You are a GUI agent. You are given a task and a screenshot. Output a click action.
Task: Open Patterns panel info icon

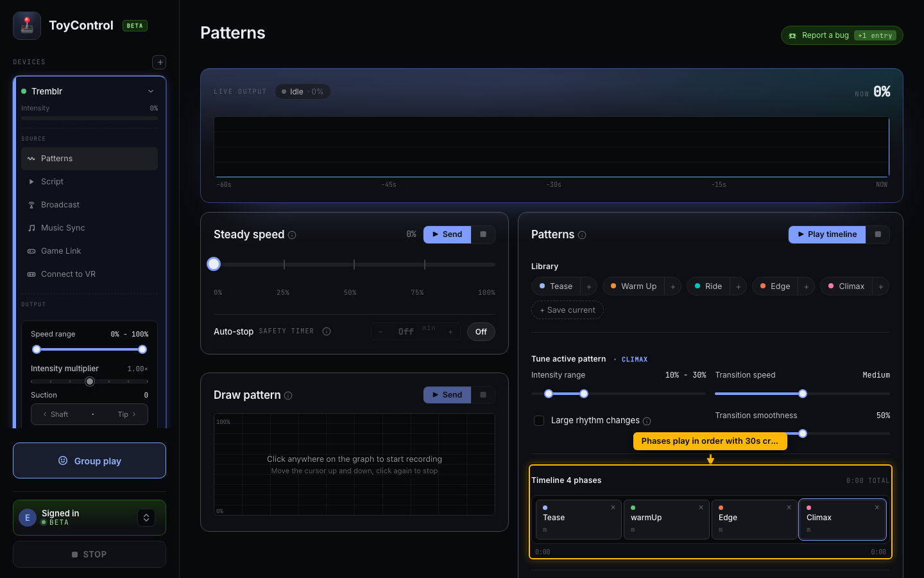pyautogui.click(x=582, y=235)
